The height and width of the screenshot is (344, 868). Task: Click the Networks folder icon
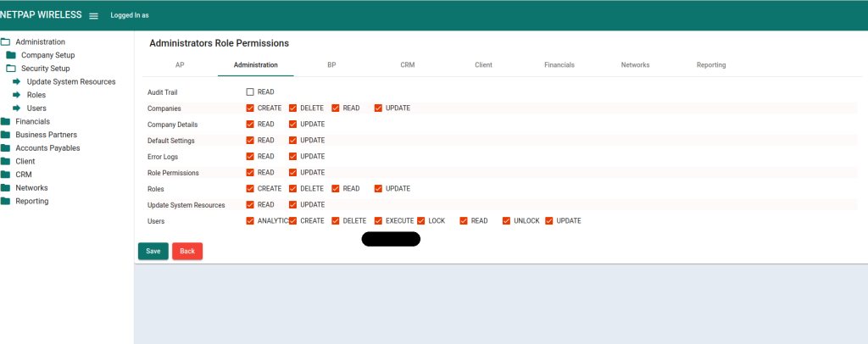click(x=6, y=188)
